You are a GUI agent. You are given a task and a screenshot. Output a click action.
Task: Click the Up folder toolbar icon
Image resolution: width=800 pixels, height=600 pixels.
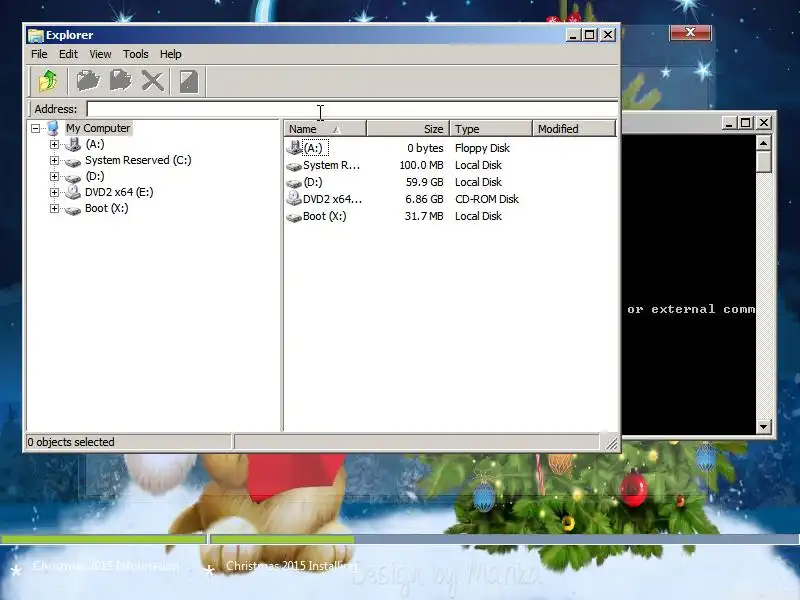point(47,81)
